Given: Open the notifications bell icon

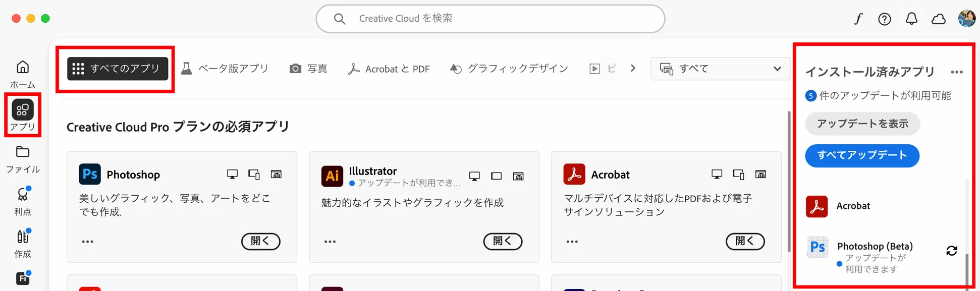Looking at the screenshot, I should [x=911, y=19].
